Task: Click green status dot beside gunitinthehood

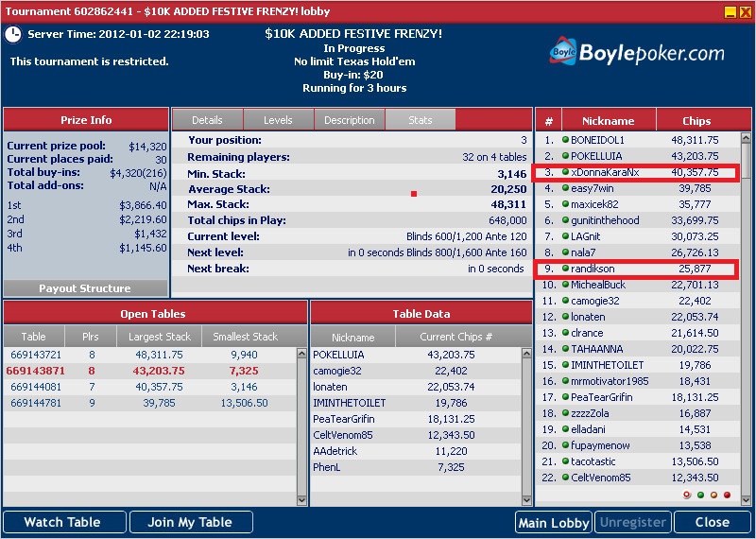Action: point(565,220)
